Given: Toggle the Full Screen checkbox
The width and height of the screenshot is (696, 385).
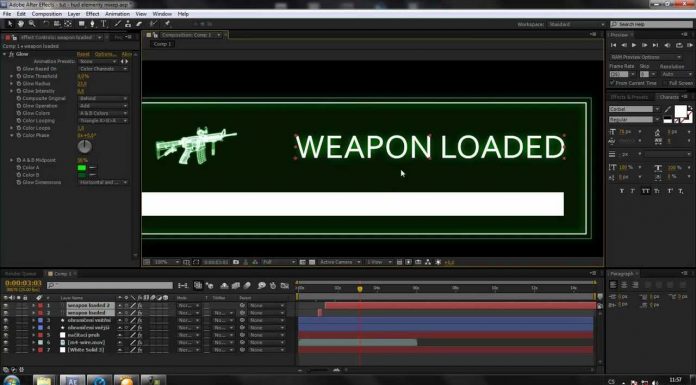Looking at the screenshot, I should tap(665, 83).
